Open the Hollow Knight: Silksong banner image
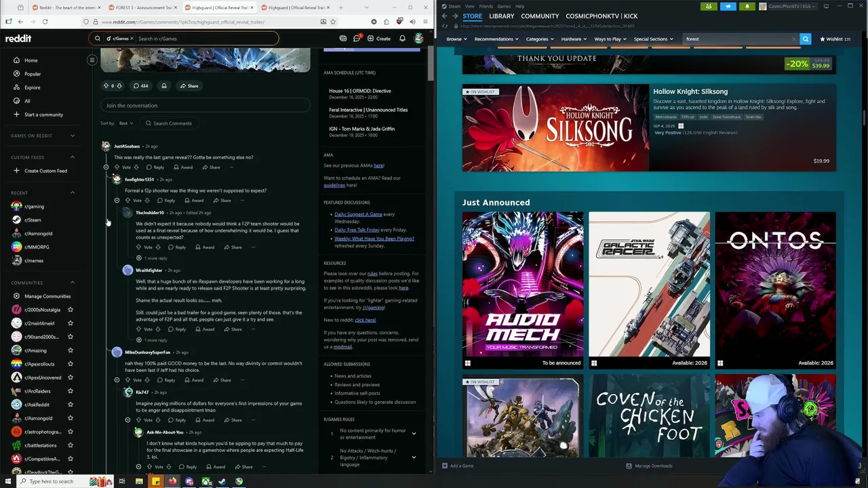 coord(555,127)
